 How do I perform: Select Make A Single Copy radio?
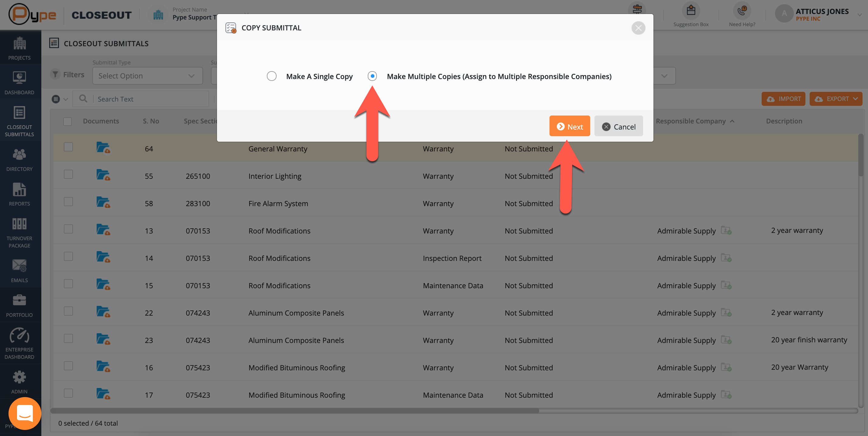(272, 76)
